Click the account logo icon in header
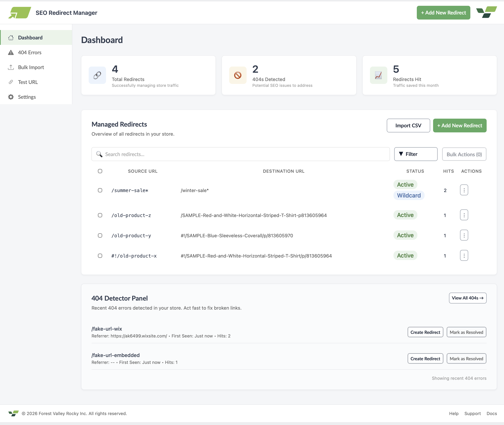 coord(486,12)
